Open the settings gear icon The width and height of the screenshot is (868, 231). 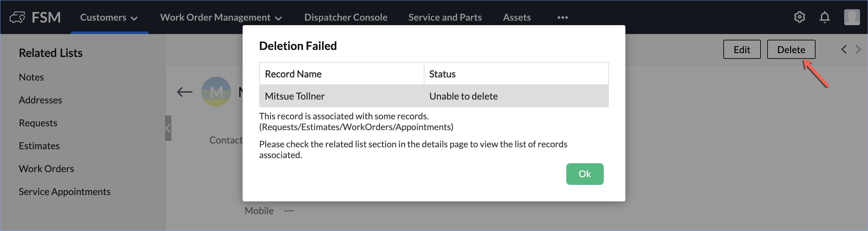(x=799, y=17)
